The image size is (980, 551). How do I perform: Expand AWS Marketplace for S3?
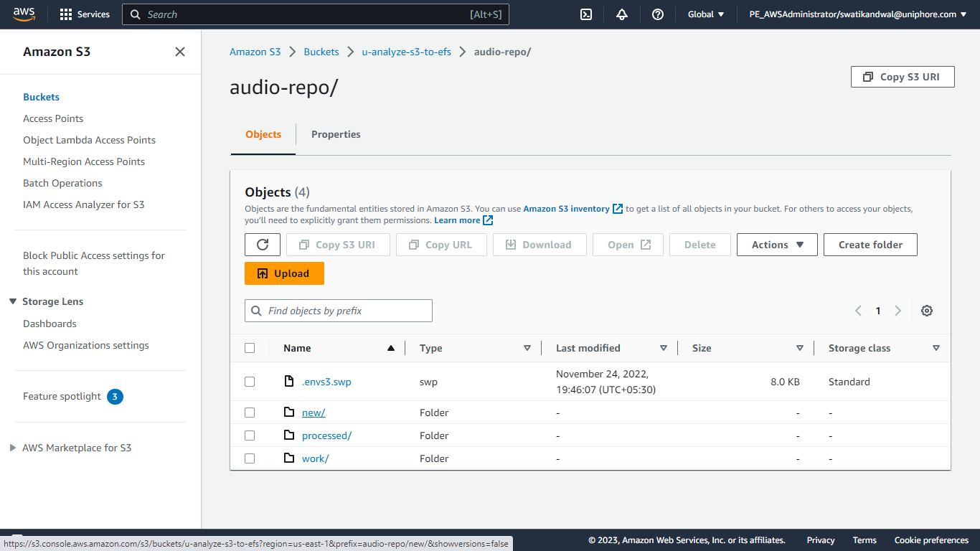pos(13,448)
